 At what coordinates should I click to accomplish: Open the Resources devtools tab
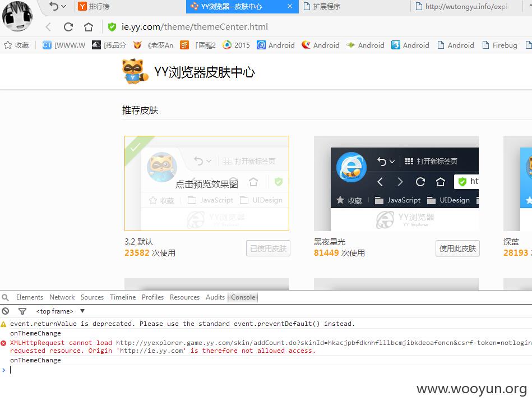pos(184,297)
